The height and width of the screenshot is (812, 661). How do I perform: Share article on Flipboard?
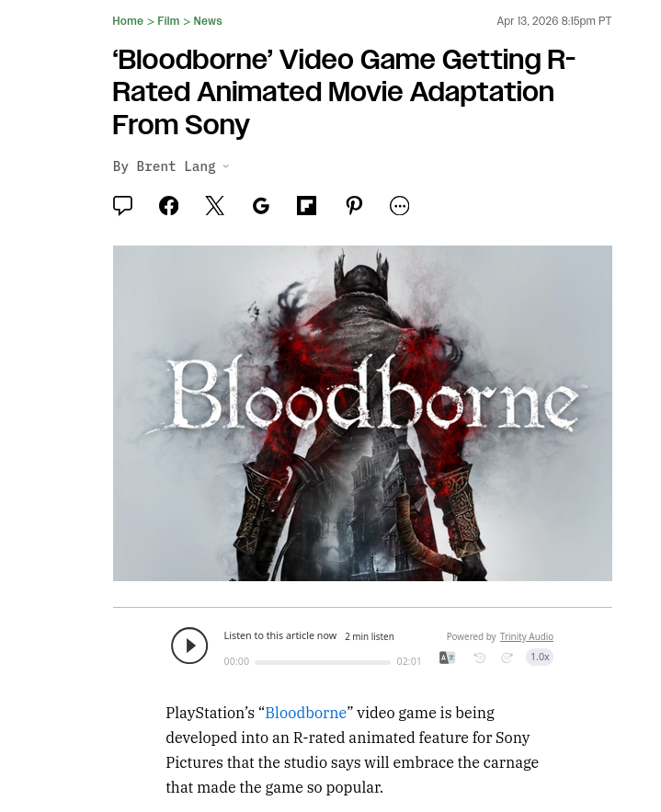click(306, 206)
